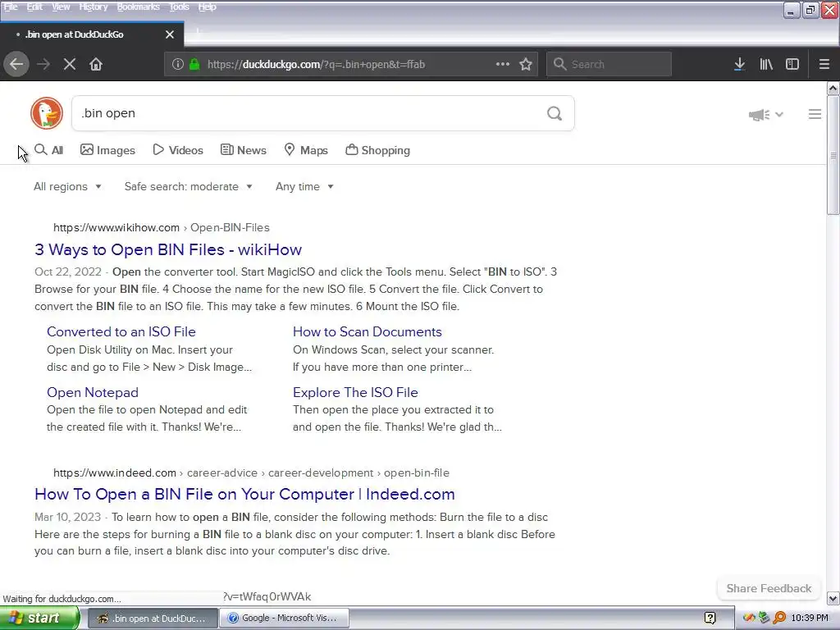View connection security via green padlock
Viewport: 840px width, 630px height.
pos(194,64)
